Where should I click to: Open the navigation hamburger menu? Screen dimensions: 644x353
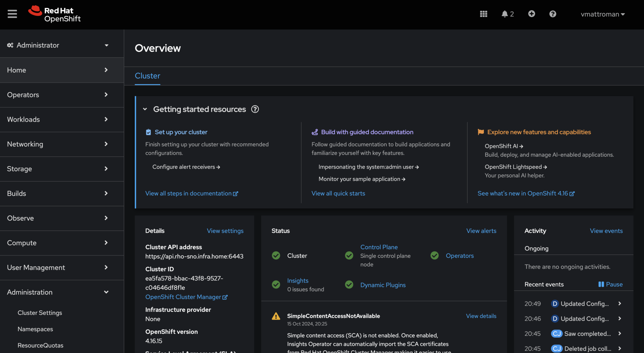click(12, 14)
